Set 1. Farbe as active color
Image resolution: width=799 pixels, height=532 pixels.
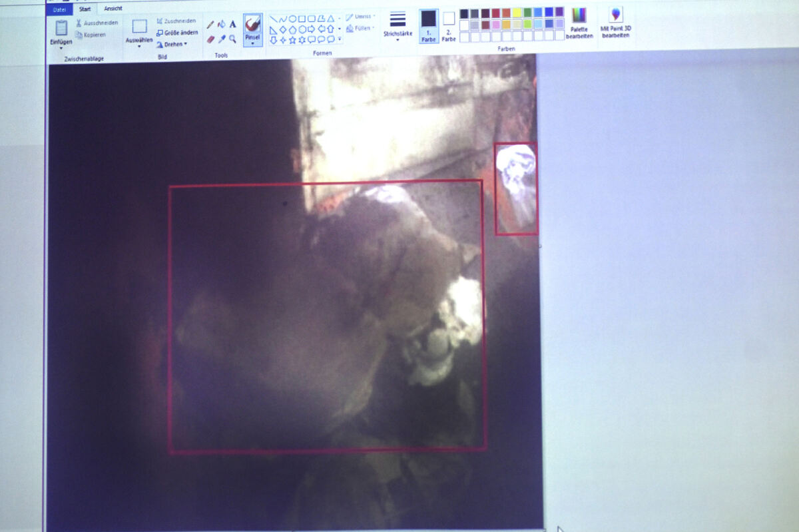click(x=429, y=26)
